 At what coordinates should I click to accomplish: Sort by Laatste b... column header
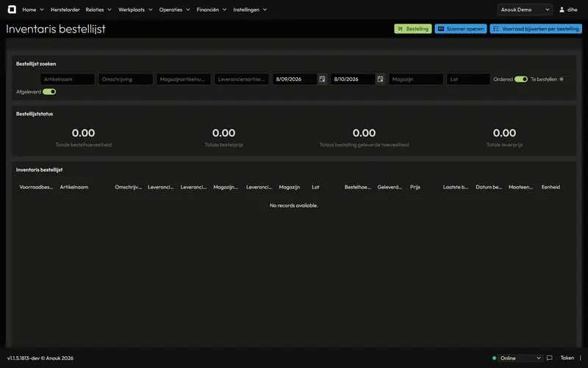455,187
